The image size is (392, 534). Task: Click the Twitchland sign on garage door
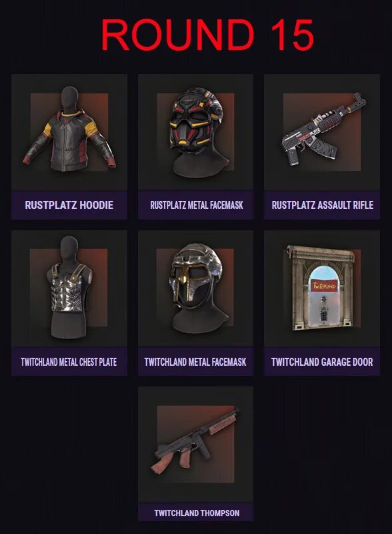point(324,286)
